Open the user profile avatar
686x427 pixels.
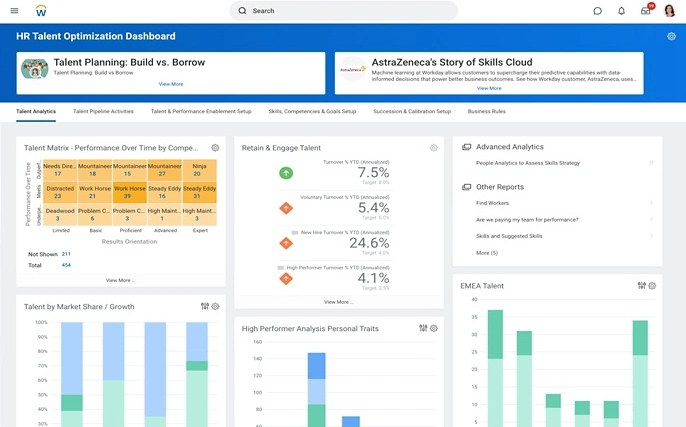pyautogui.click(x=669, y=10)
